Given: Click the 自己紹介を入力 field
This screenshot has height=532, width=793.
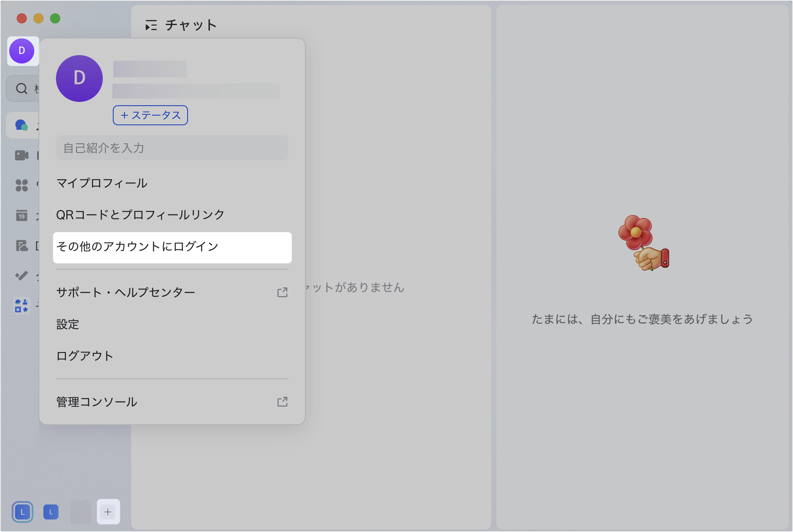Looking at the screenshot, I should (x=172, y=148).
